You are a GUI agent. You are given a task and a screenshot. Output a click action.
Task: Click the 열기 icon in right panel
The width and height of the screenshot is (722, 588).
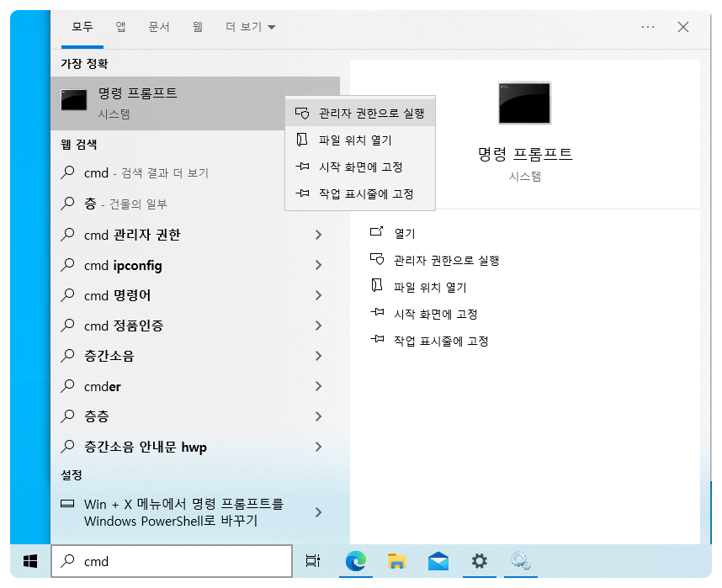(377, 231)
